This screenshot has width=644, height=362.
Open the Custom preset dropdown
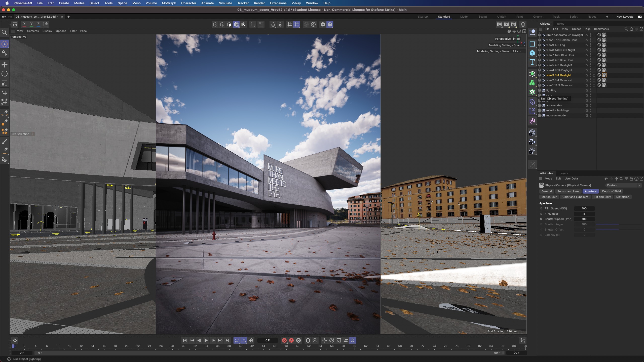(623, 185)
